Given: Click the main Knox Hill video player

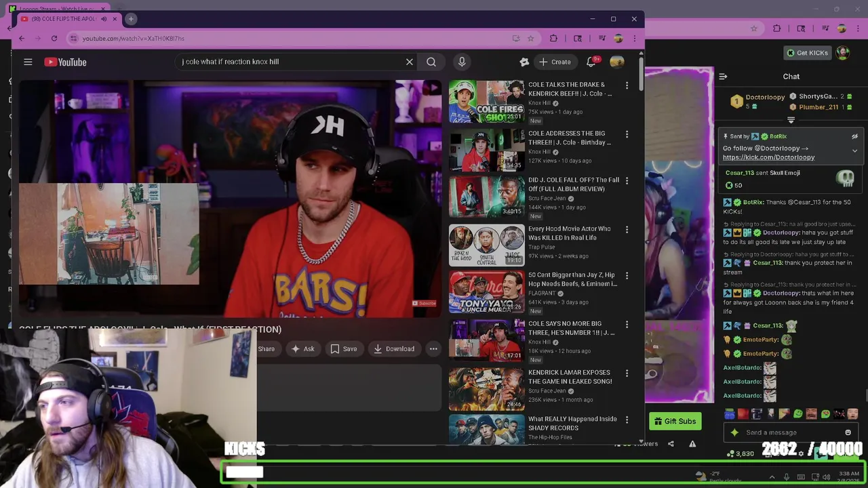Looking at the screenshot, I should (230, 199).
